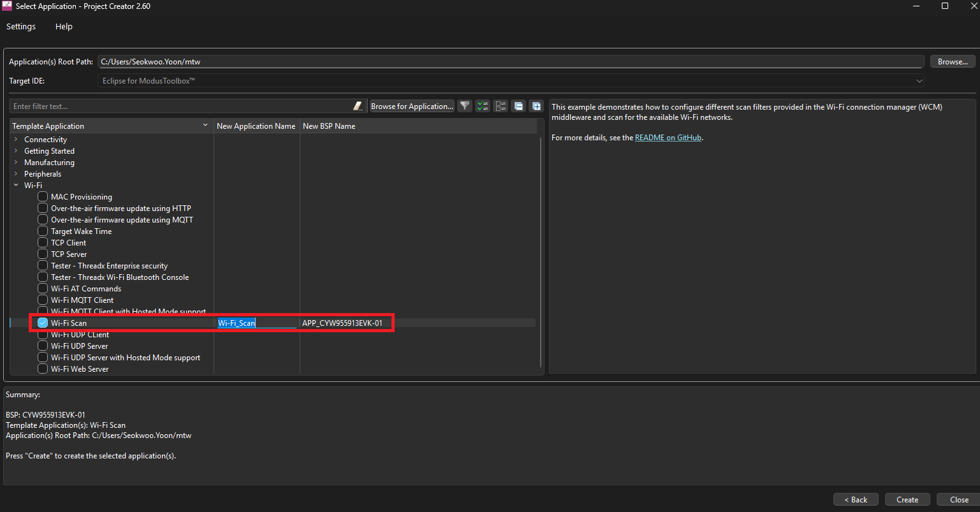The width and height of the screenshot is (980, 512).
Task: Open the Settings menu
Action: (21, 27)
